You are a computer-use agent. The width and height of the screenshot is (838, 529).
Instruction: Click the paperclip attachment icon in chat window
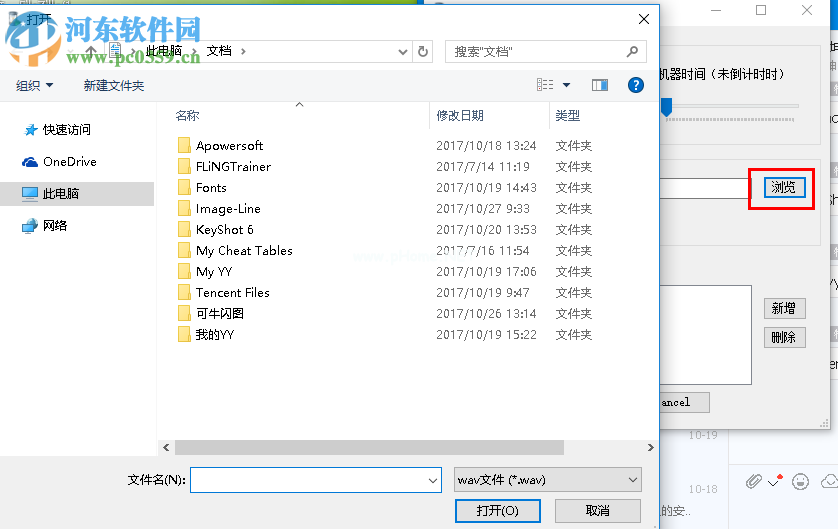click(754, 481)
